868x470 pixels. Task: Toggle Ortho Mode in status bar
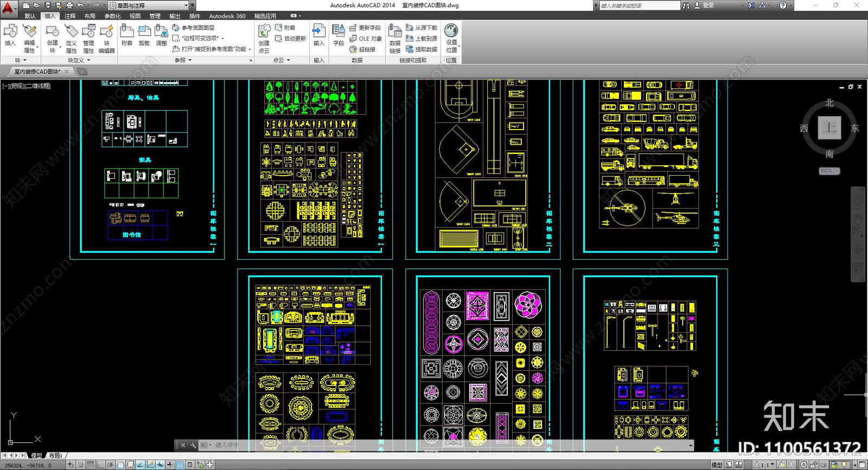(x=100, y=465)
